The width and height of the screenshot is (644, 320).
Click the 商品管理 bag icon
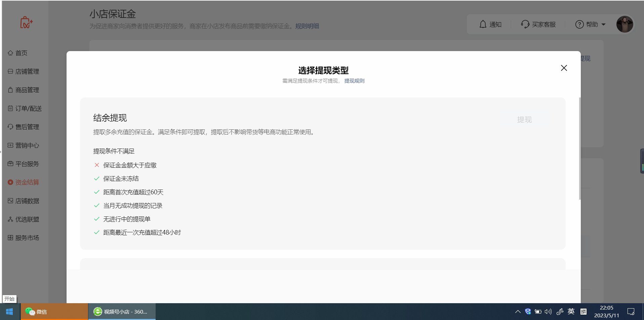[x=10, y=90]
